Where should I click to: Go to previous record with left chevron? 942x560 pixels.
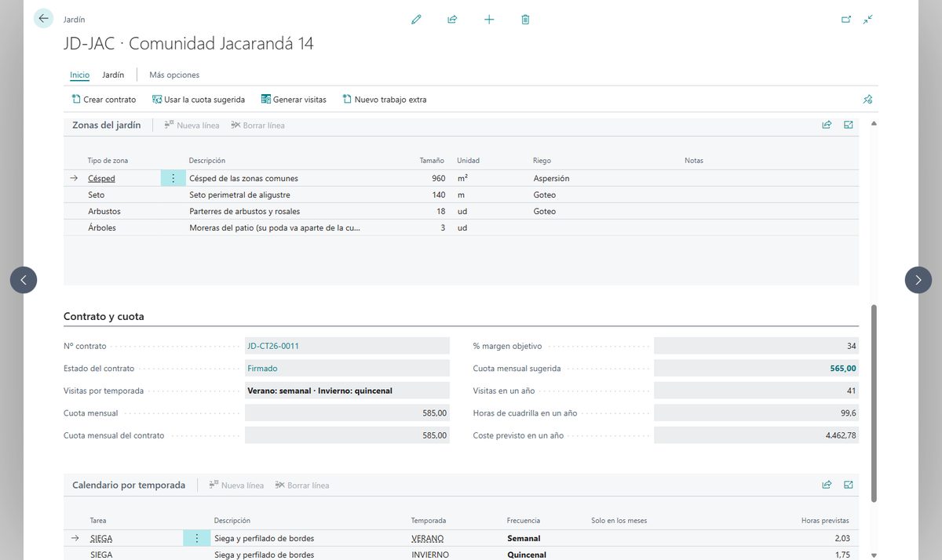[x=24, y=280]
